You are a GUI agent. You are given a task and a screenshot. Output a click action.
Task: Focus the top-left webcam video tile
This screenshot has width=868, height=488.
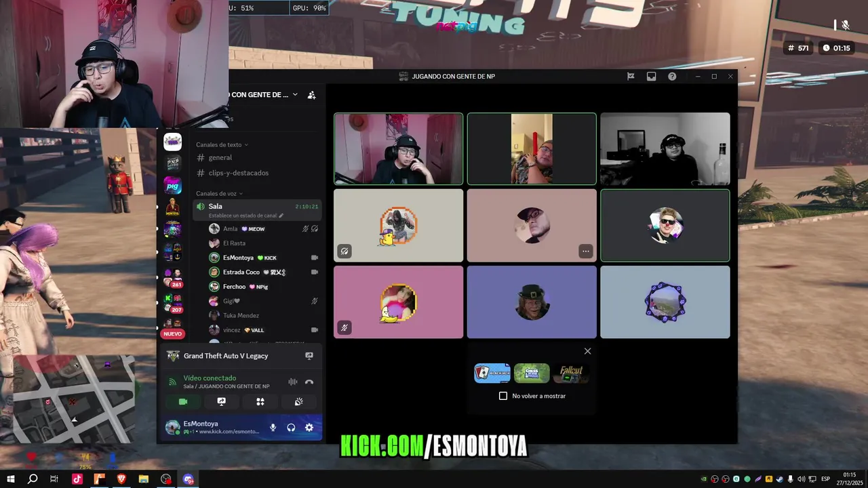tap(399, 148)
